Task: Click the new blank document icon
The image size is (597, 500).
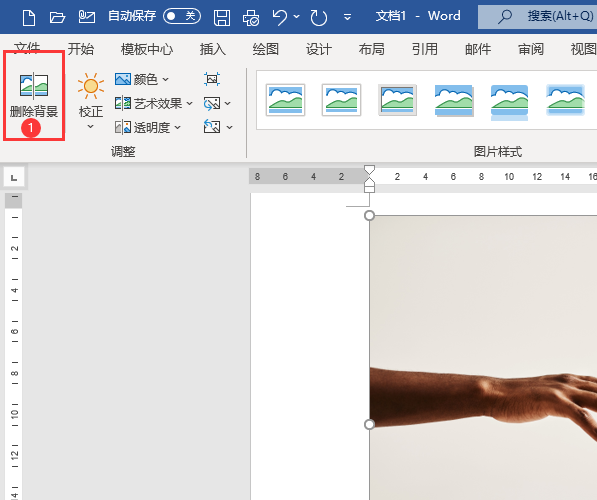Action: [29, 18]
